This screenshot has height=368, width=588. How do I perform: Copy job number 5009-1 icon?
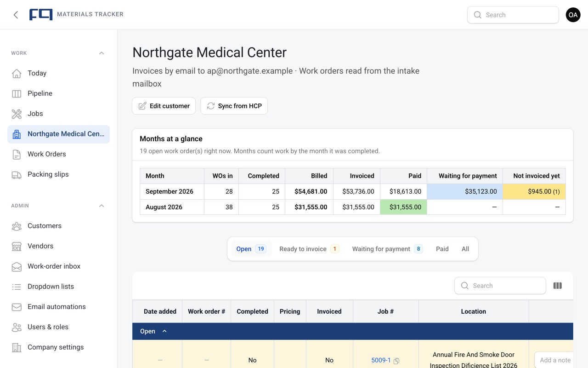click(x=396, y=361)
